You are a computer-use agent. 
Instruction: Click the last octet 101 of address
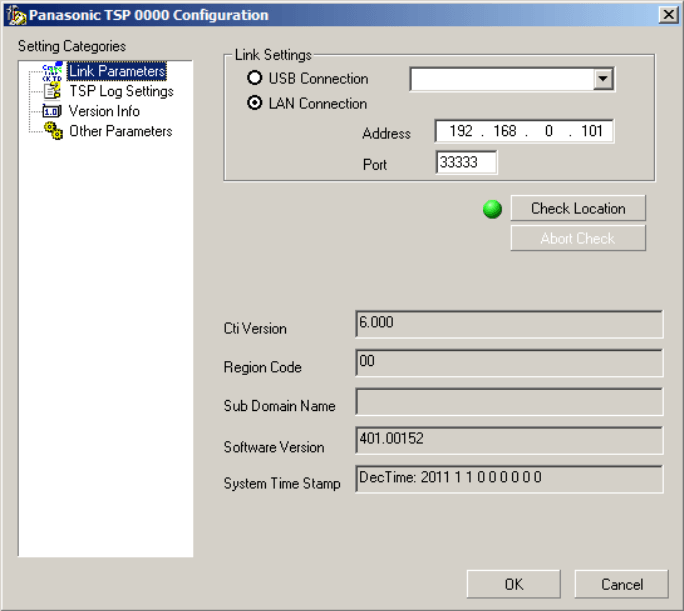[590, 132]
